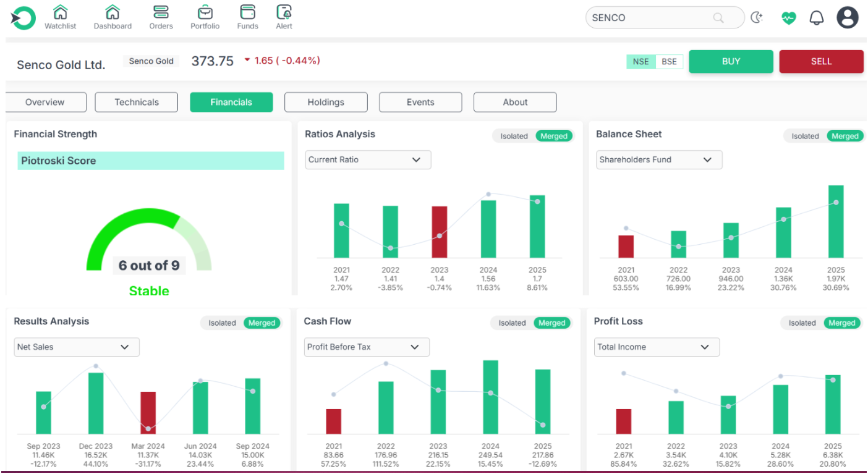This screenshot has height=474, width=868.
Task: Open the Orders icon
Action: click(x=161, y=12)
